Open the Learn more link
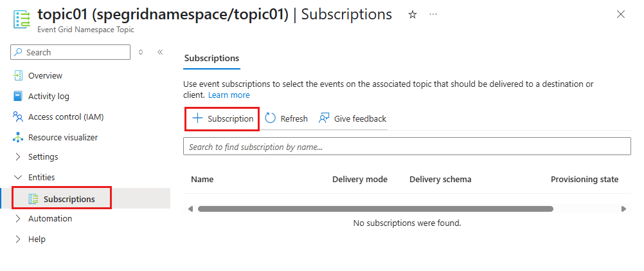 click(x=229, y=95)
